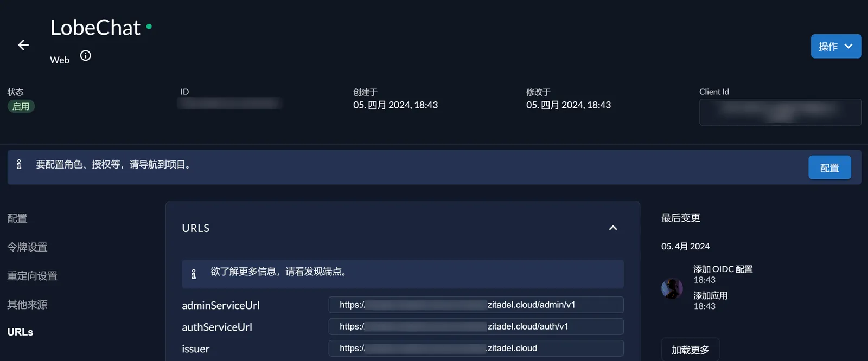Image resolution: width=868 pixels, height=361 pixels.
Task: Collapse the URLS panel with chevron
Action: pyautogui.click(x=613, y=228)
